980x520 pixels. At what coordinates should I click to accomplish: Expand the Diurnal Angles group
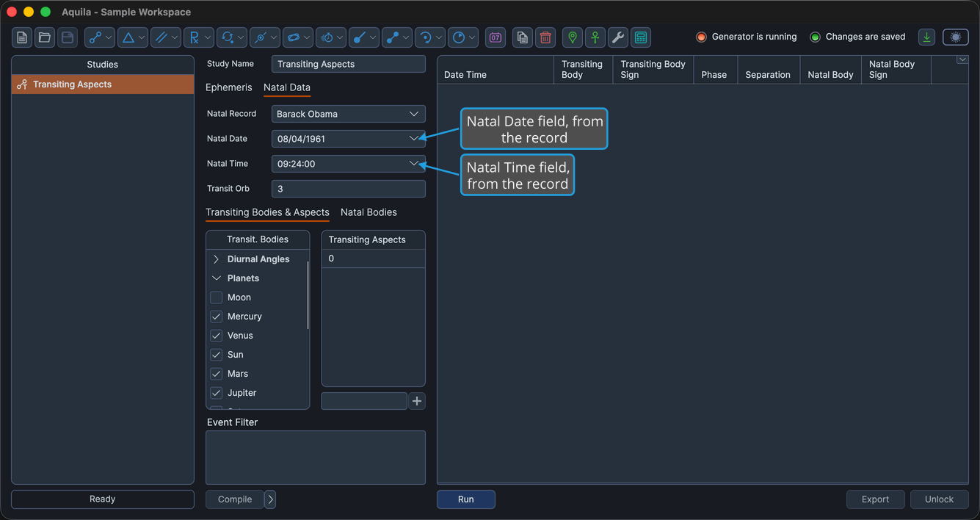click(x=217, y=259)
